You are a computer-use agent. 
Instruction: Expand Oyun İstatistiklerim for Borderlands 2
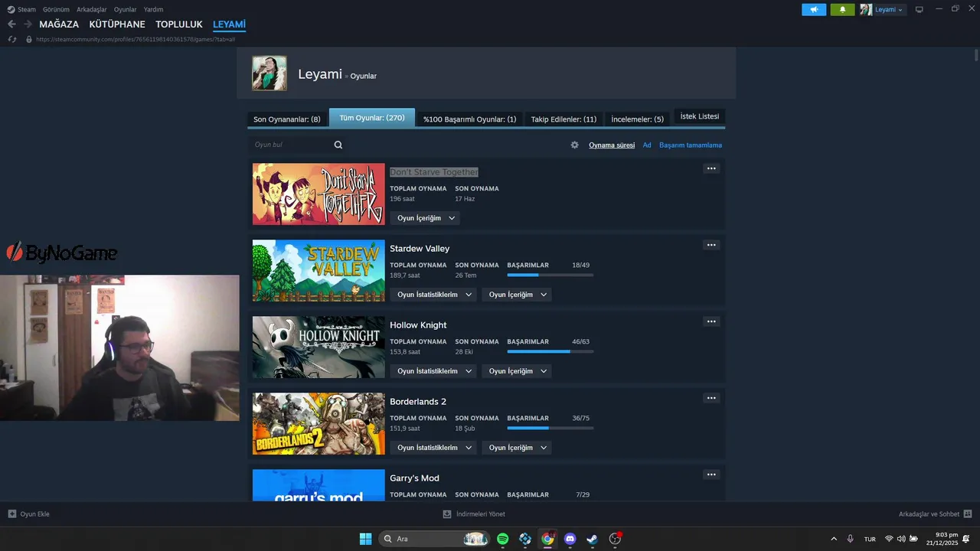pos(433,448)
